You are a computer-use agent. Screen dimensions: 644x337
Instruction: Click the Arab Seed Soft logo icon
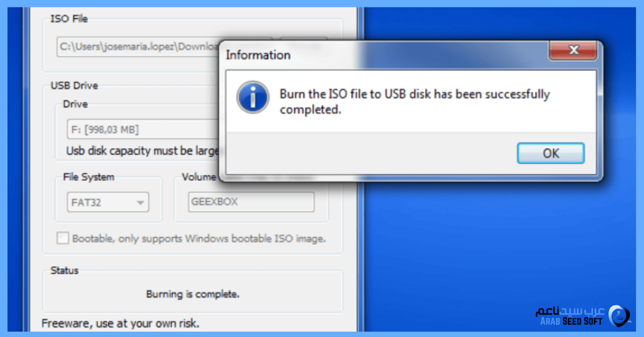(x=620, y=316)
